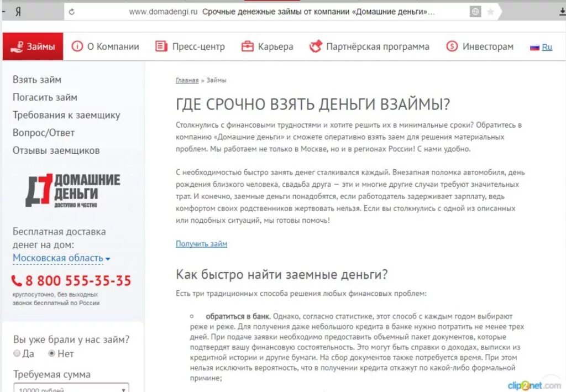Click the info icon next to О Компании
The image size is (566, 392).
pyautogui.click(x=77, y=46)
